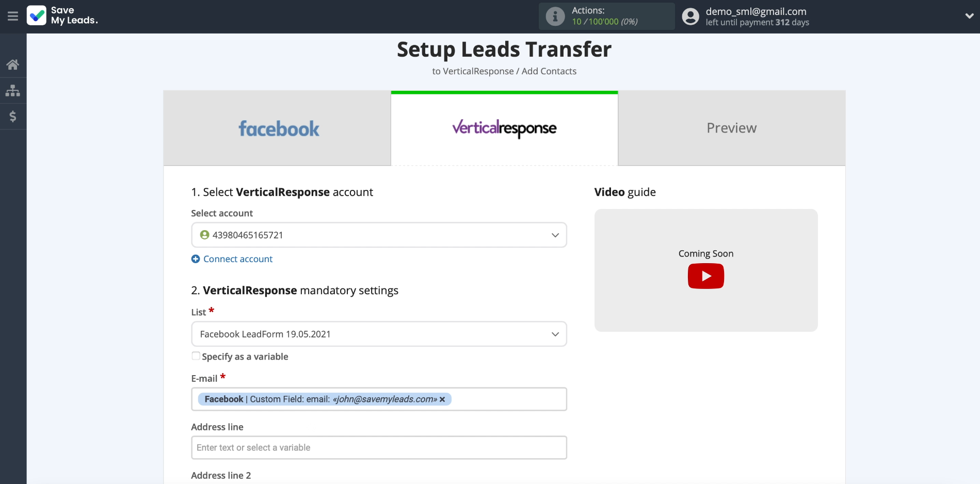The image size is (980, 484).
Task: Click the Setup Leads Transfer heading
Action: click(504, 50)
